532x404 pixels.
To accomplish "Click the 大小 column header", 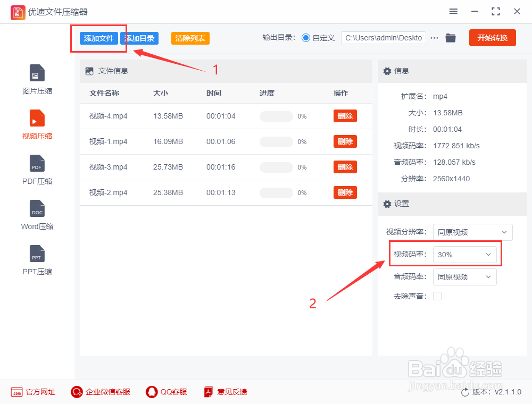I will point(161,93).
